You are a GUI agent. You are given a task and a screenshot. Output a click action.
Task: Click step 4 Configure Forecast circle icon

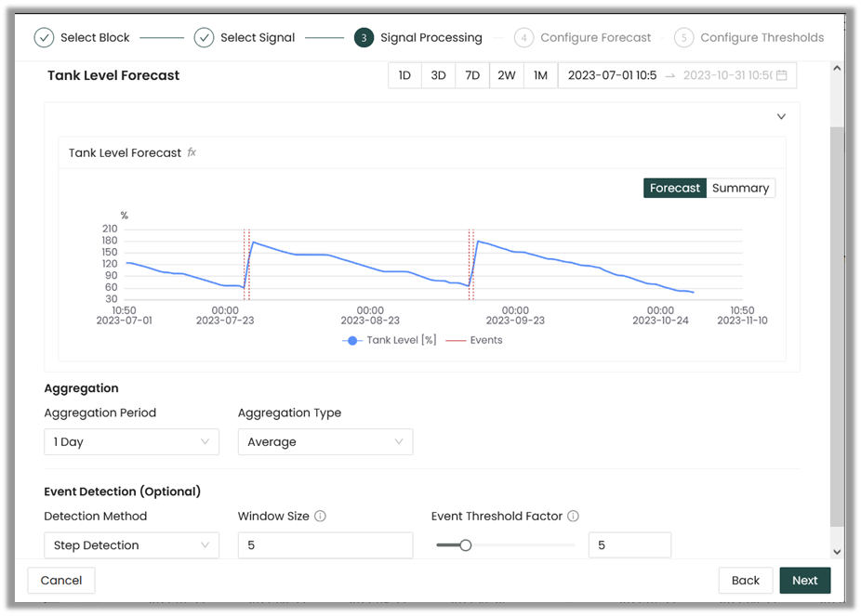point(523,38)
